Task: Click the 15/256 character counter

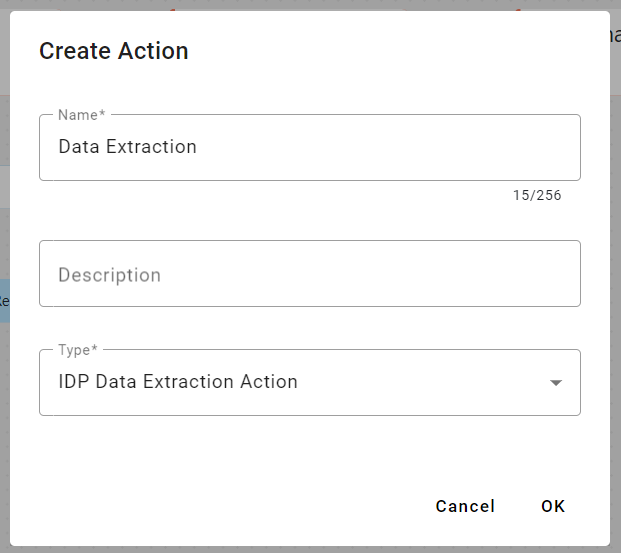Action: (x=537, y=196)
